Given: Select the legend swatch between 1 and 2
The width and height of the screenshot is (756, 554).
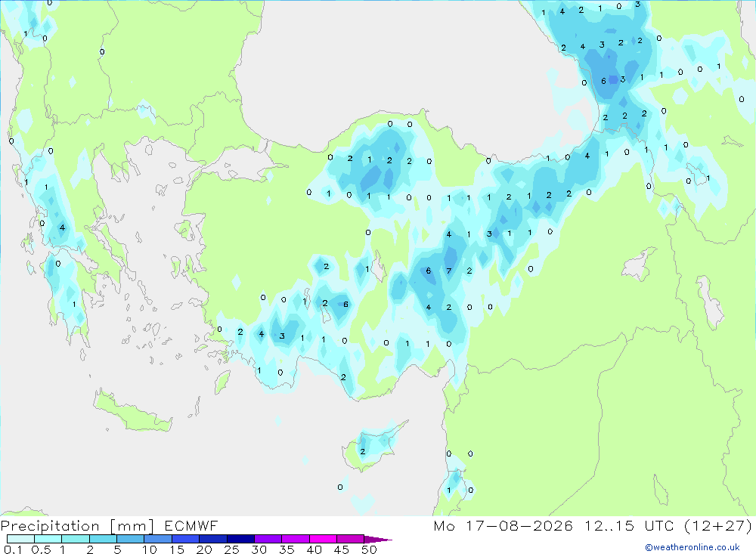Looking at the screenshot, I should [75, 539].
